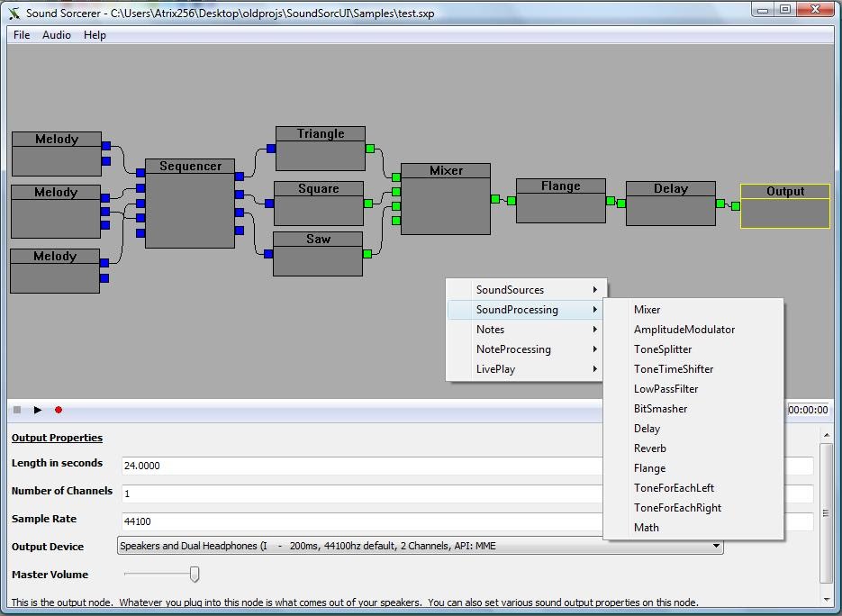This screenshot has height=616, width=842.
Task: Click the Flange node's green output port
Action: [611, 201]
